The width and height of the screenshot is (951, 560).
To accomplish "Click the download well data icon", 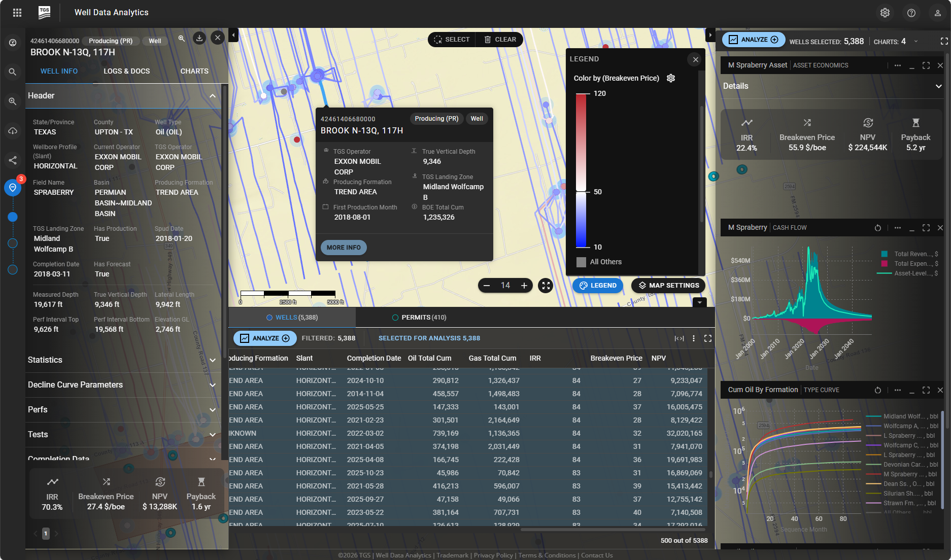I will (x=199, y=39).
